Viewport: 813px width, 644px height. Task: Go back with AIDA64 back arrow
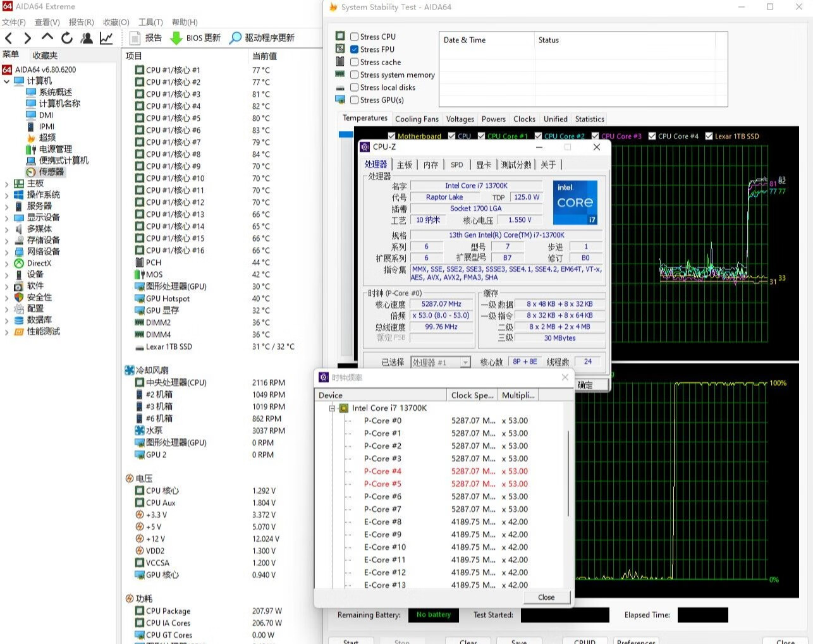tap(9, 38)
